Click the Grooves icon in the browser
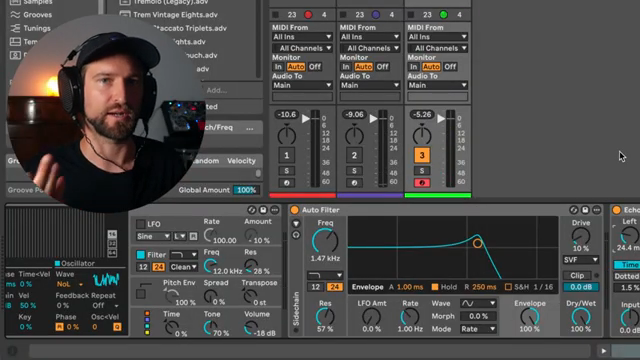 coord(15,15)
